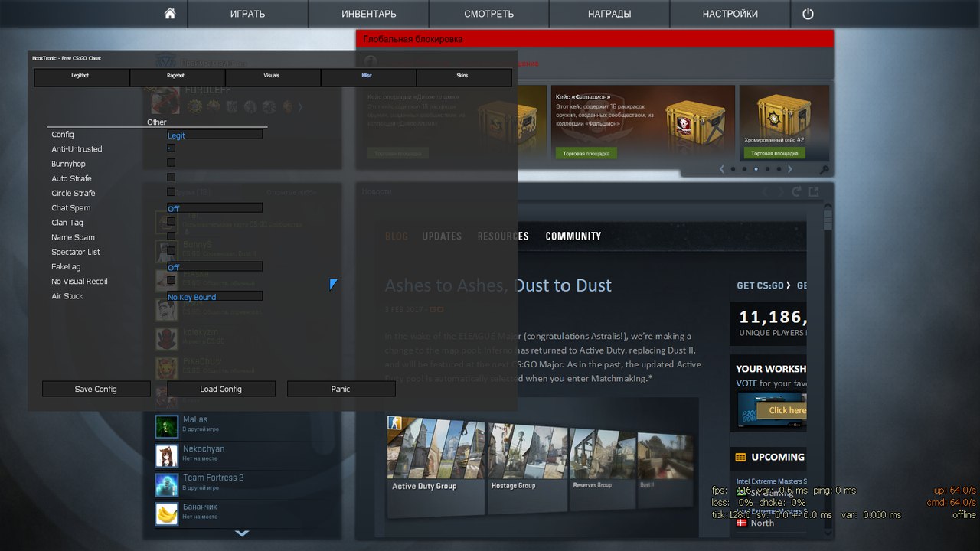Open 'Ashes to Ashes, Dust to Dust' article
980x551 pixels.
(498, 285)
